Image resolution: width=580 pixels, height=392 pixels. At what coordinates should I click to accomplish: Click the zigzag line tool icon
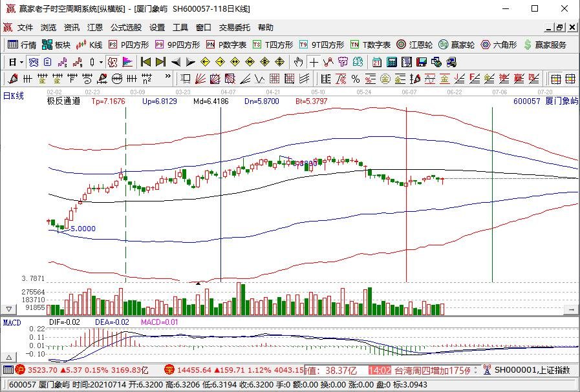point(260,78)
